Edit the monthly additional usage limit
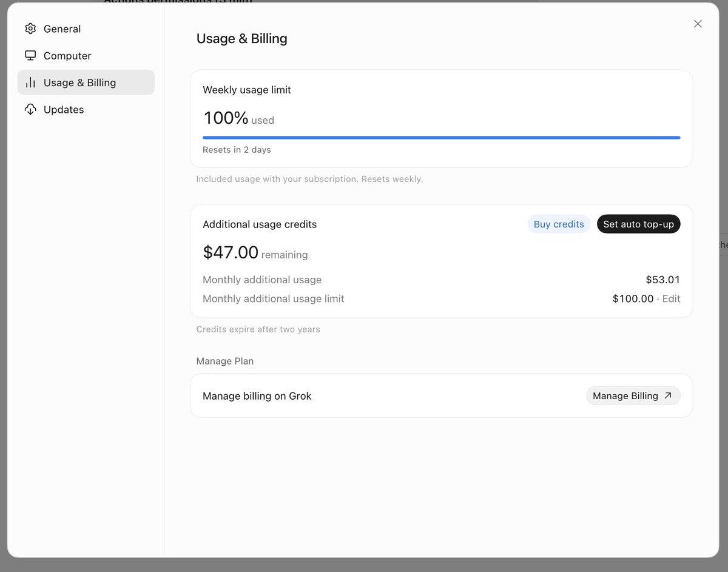728x572 pixels. [x=671, y=298]
